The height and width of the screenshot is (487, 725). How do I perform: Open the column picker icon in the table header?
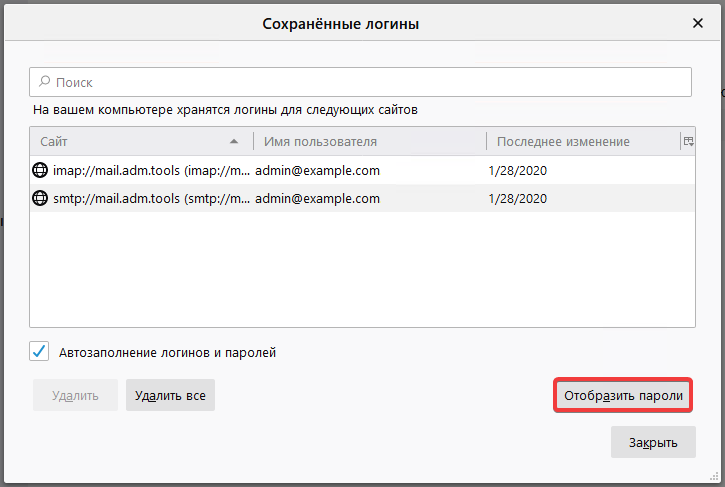[688, 142]
